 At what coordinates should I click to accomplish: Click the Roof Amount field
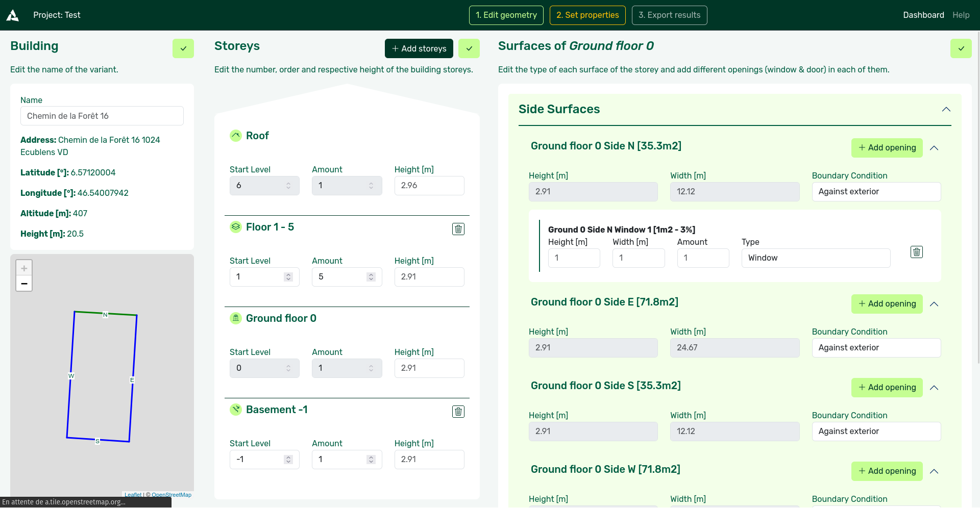tap(347, 186)
